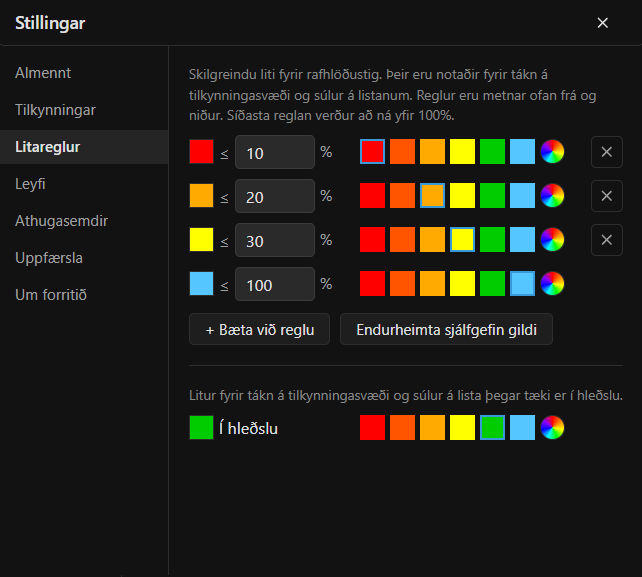Pick green swatch for the 10% rule
642x577 pixels.
[x=492, y=152]
